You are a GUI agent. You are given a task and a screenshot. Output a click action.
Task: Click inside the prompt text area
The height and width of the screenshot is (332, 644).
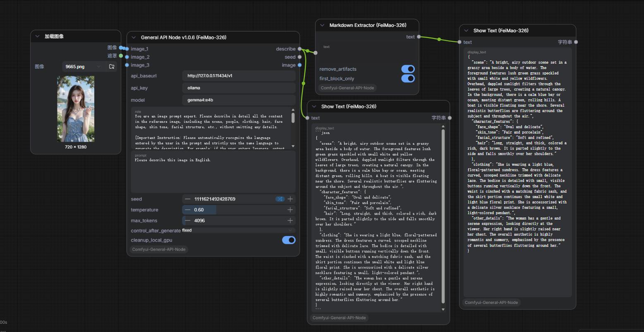point(213,172)
